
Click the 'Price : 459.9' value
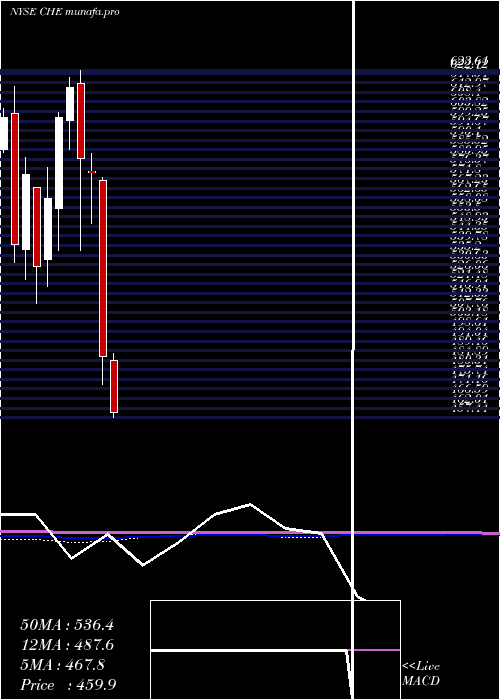click(69, 685)
